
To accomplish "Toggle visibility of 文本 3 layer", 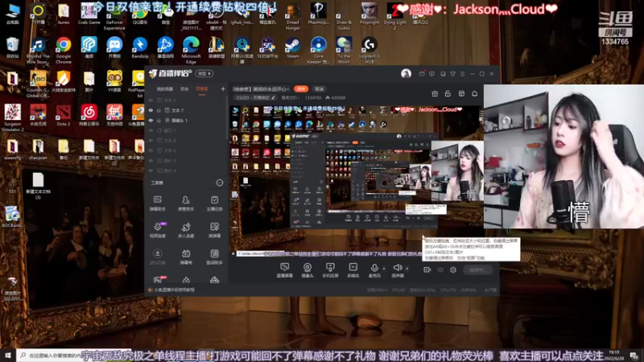I will click(x=151, y=100).
